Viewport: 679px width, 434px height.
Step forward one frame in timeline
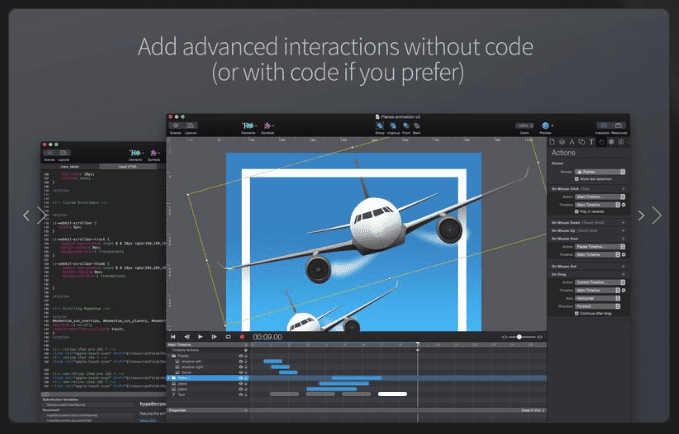point(214,337)
